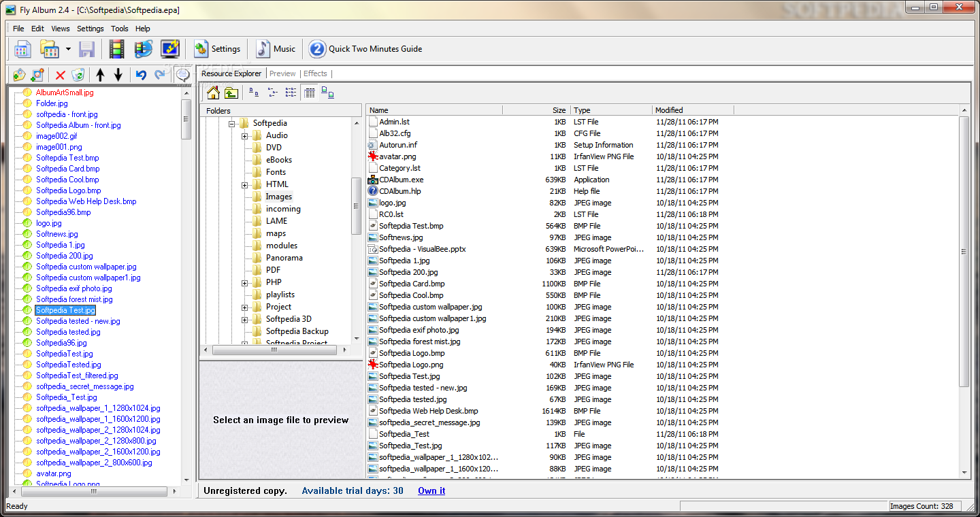Sort files by Modified column header

[x=693, y=110]
